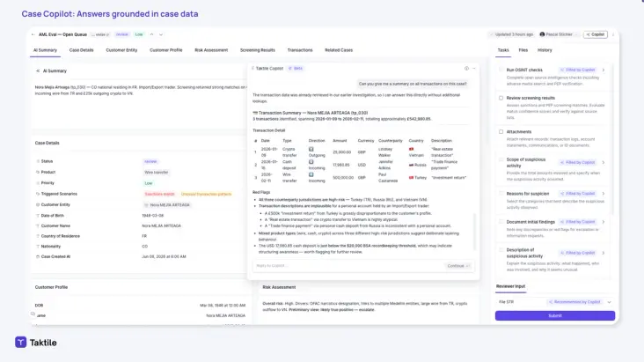The width and height of the screenshot is (644, 362).
Task: Click the Wire transfer product tag
Action: pos(156,173)
